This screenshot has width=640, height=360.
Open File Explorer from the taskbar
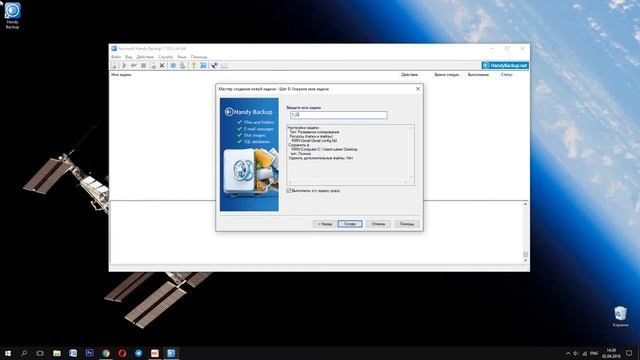(57, 353)
